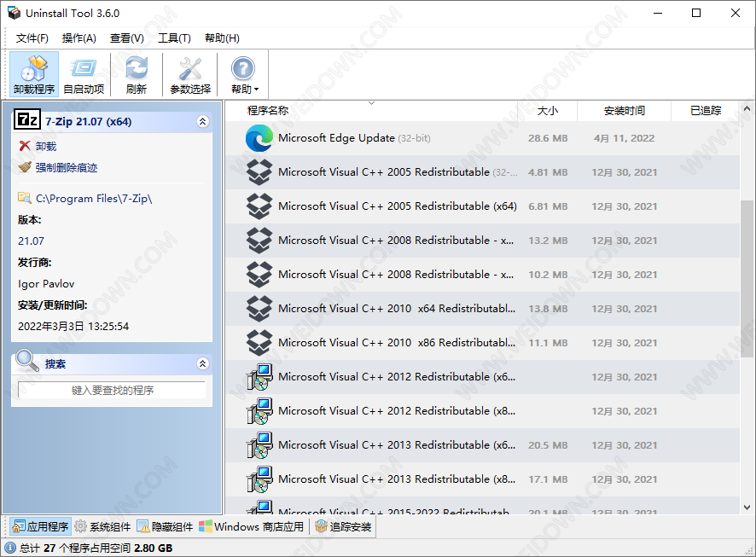Click installer icon of Visual C++ 2012 Redistributable (x8...
The width and height of the screenshot is (756, 557).
click(259, 411)
